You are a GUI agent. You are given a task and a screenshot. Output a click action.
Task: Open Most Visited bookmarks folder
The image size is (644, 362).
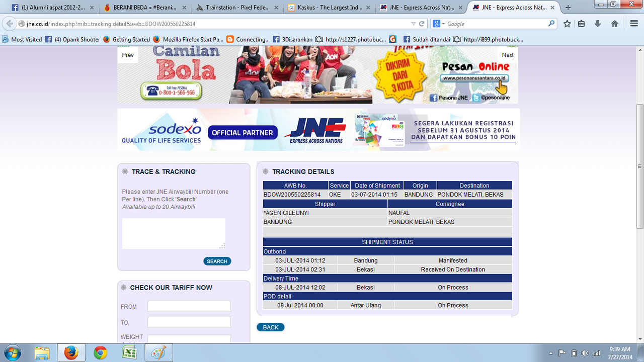pos(22,39)
